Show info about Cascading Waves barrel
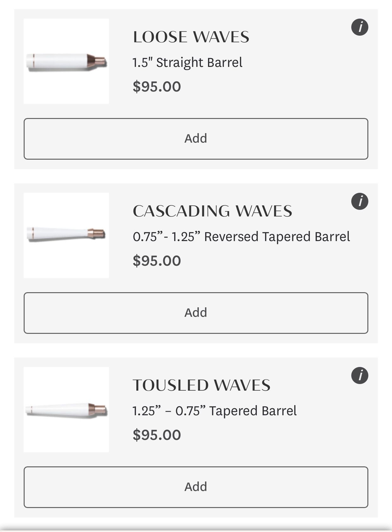This screenshot has width=392, height=532. 360,201
